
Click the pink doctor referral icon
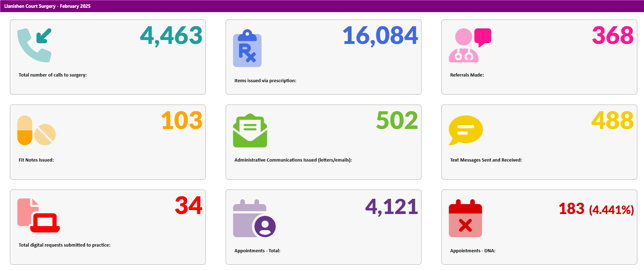[470, 45]
